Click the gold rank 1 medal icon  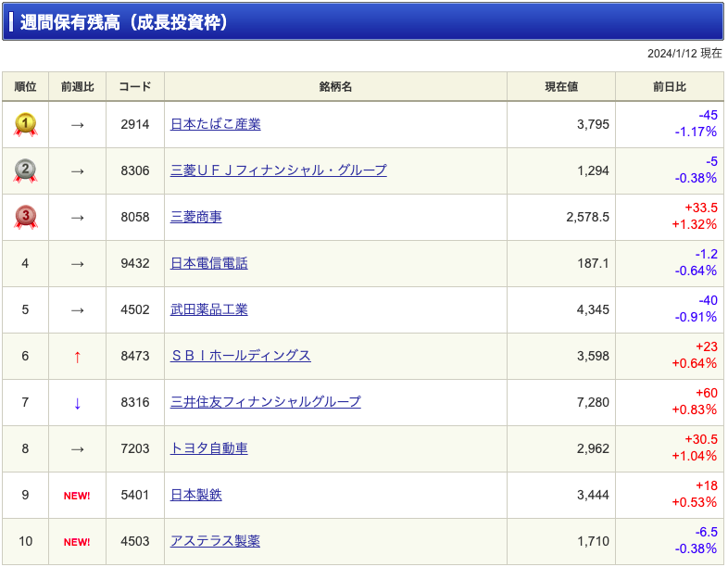pos(26,125)
